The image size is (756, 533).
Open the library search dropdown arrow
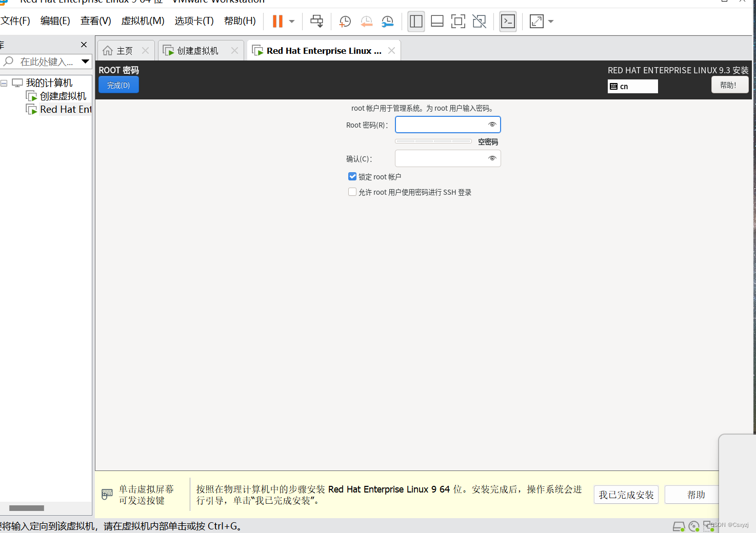(x=86, y=61)
